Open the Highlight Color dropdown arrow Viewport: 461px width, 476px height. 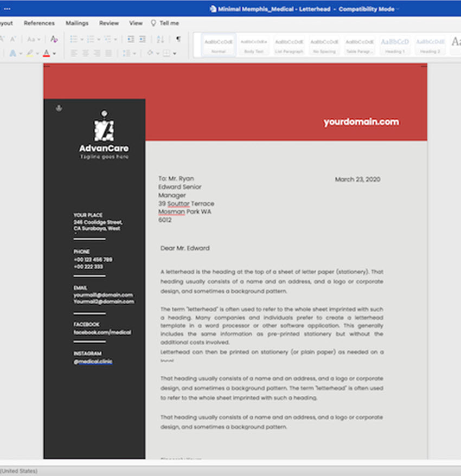(x=37, y=54)
